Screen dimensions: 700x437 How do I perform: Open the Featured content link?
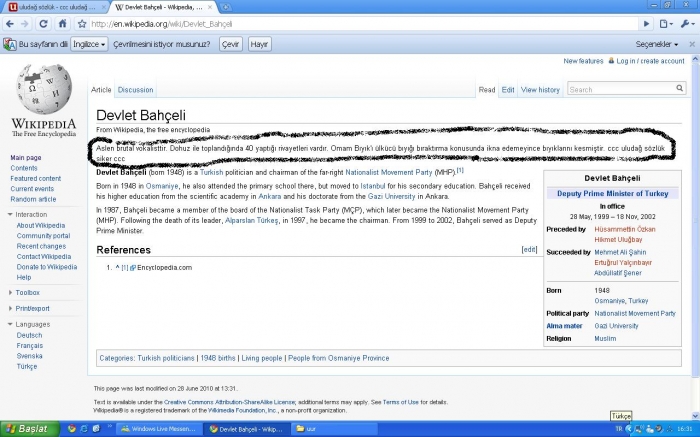click(36, 178)
